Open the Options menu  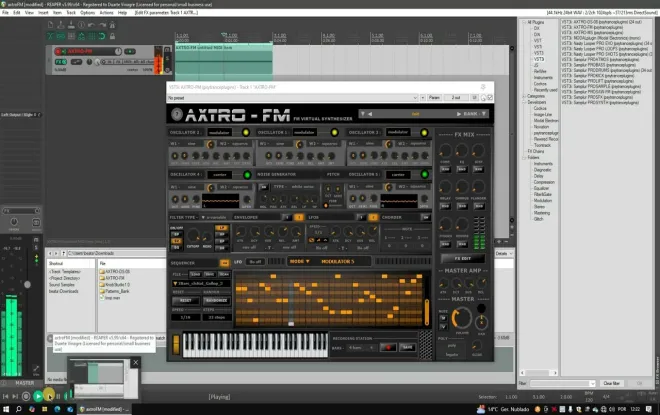click(x=88, y=13)
